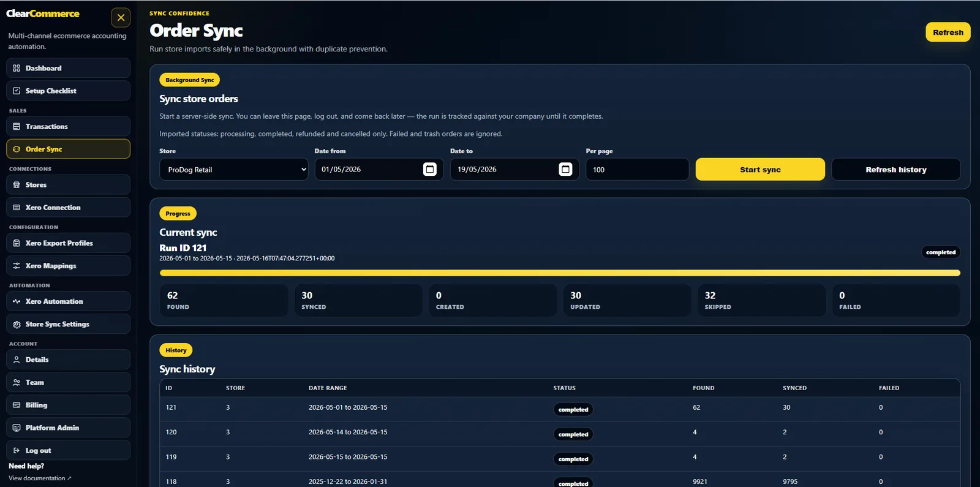Screen dimensions: 980x487
Task: Open Xero Connection page
Action: [x=68, y=208]
